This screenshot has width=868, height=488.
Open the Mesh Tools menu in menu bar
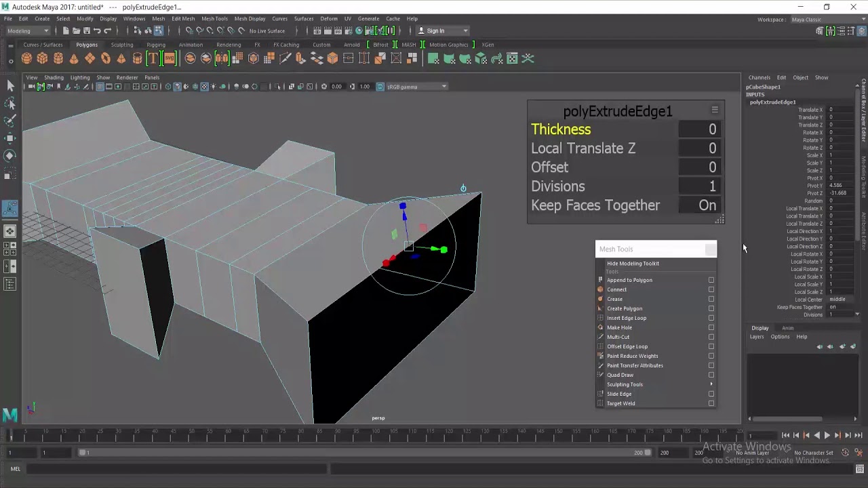point(214,19)
